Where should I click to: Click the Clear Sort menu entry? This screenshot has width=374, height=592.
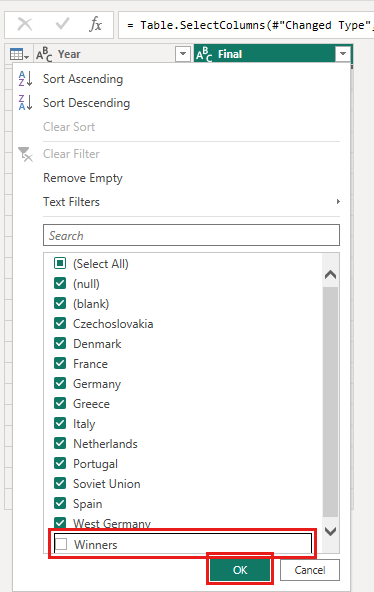pos(69,127)
